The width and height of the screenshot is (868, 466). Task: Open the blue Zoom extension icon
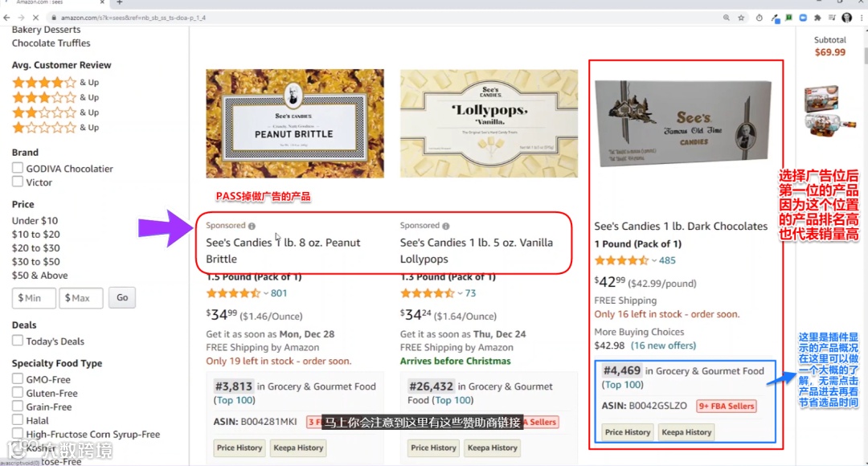click(803, 18)
